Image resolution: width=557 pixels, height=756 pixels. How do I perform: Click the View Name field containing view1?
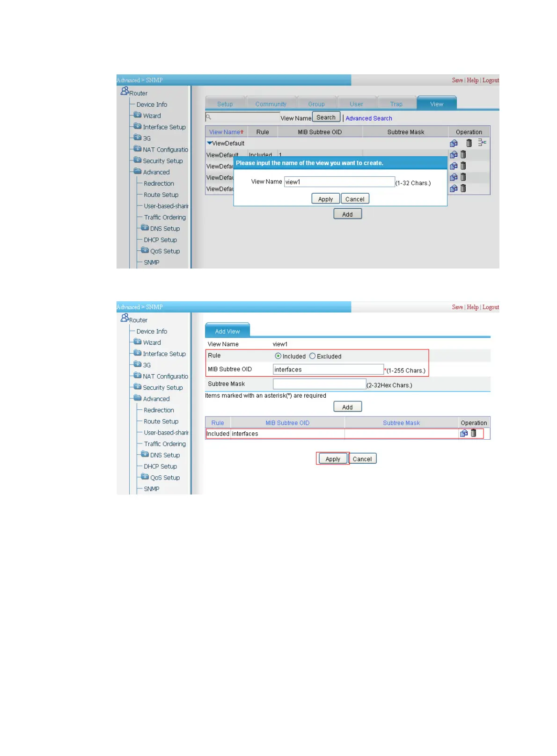point(340,182)
